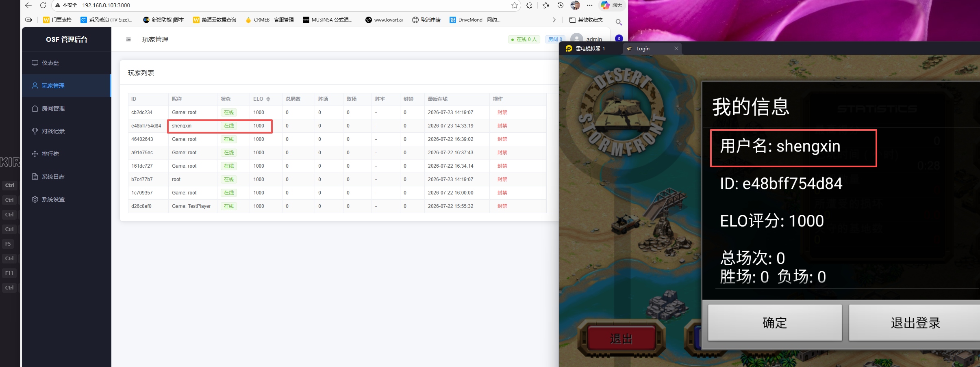Viewport: 980px width, 367px height.
Task: Ban player shengxin via 封禁
Action: (502, 126)
